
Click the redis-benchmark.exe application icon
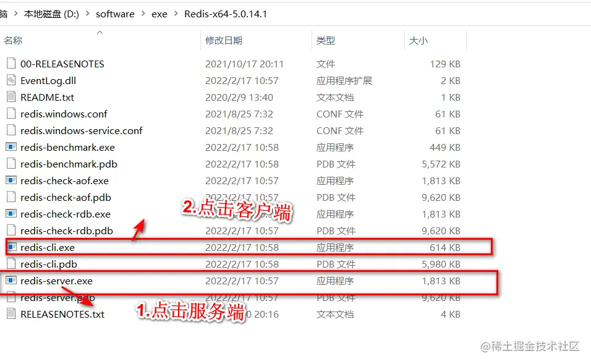11,147
